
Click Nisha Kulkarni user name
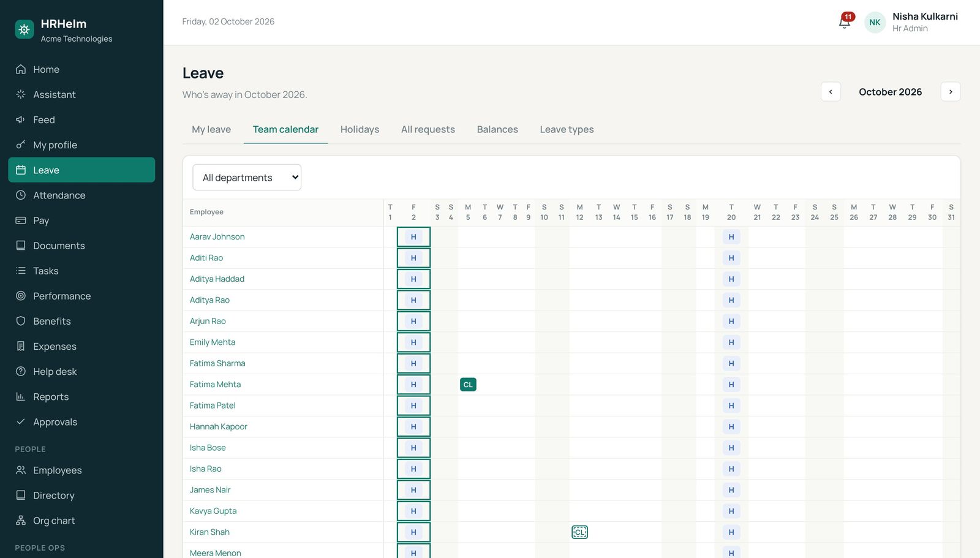925,17
